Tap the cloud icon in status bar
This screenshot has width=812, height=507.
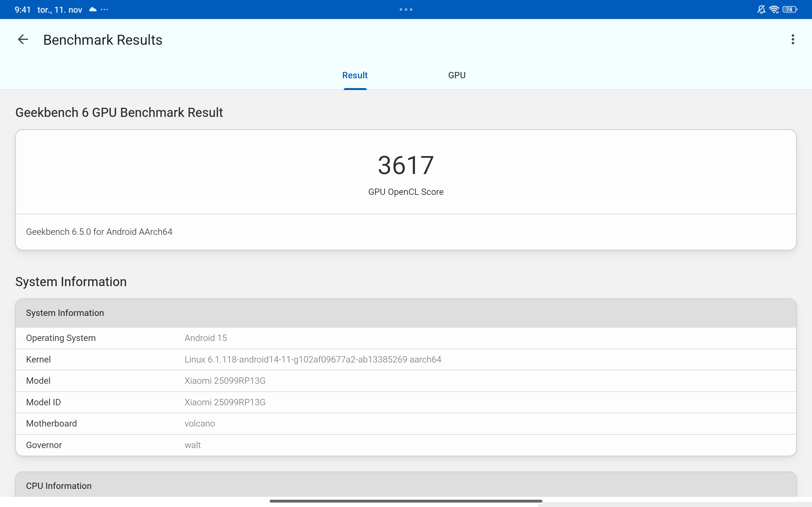point(93,10)
